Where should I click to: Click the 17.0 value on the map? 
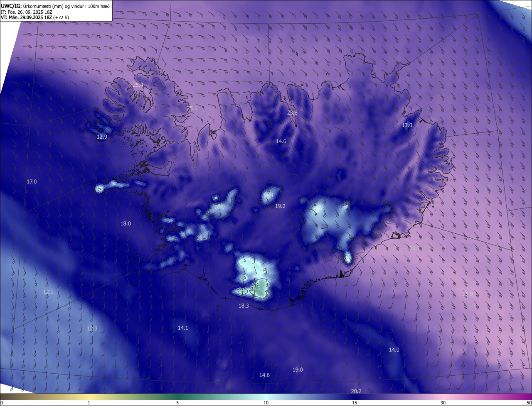coord(32,182)
